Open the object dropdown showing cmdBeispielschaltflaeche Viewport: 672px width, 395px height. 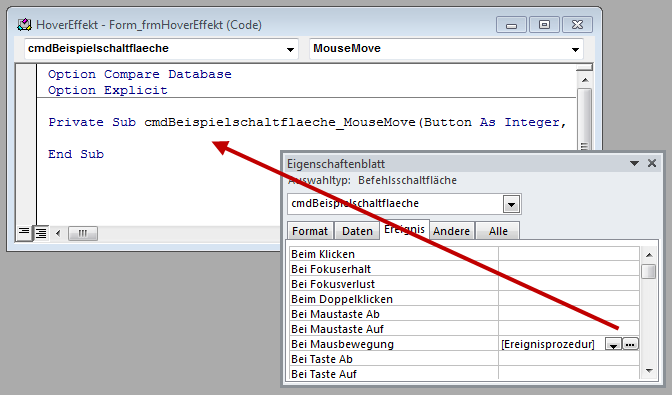290,49
